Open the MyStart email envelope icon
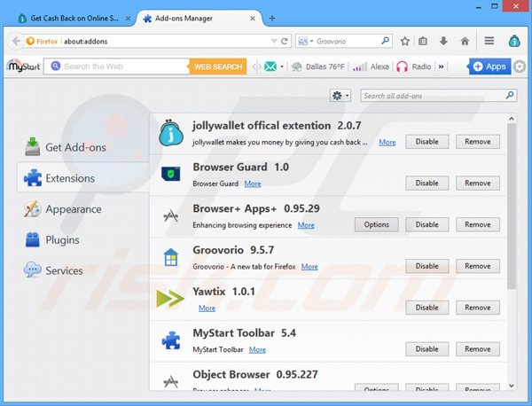Viewport: 532px width, 406px height. pos(270,66)
